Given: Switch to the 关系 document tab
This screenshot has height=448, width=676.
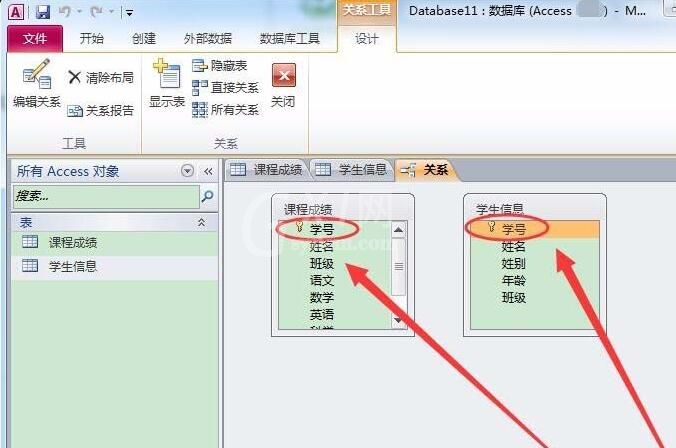Looking at the screenshot, I should tap(425, 170).
